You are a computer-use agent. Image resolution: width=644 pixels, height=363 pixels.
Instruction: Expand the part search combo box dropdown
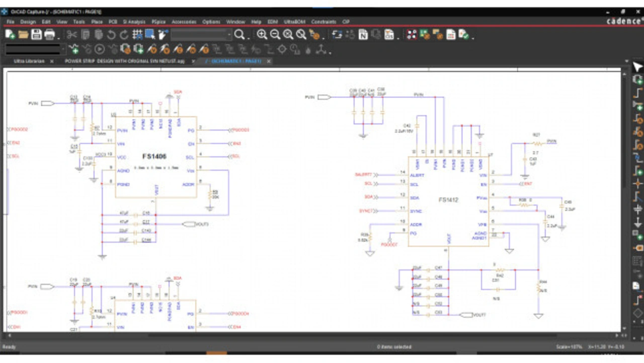coord(228,34)
